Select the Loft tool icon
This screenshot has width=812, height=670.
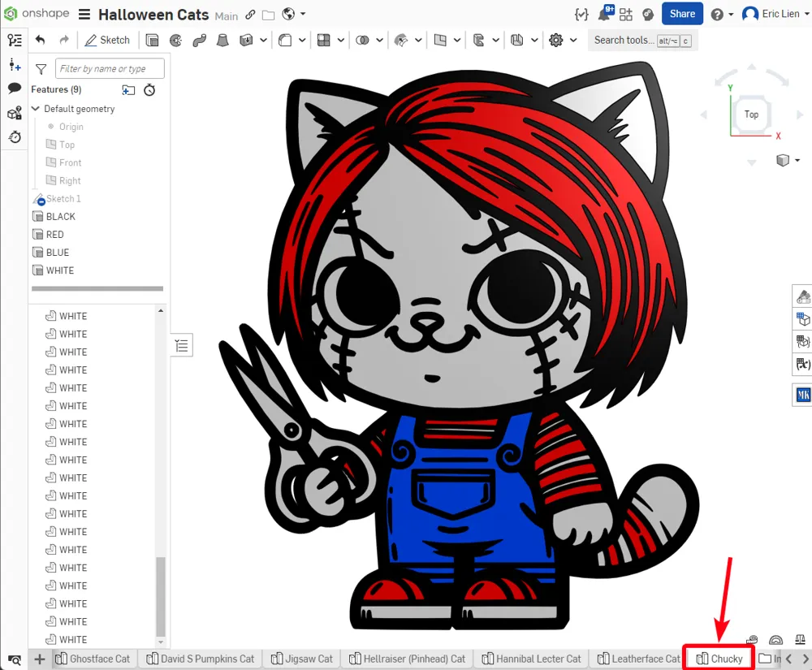tap(222, 41)
